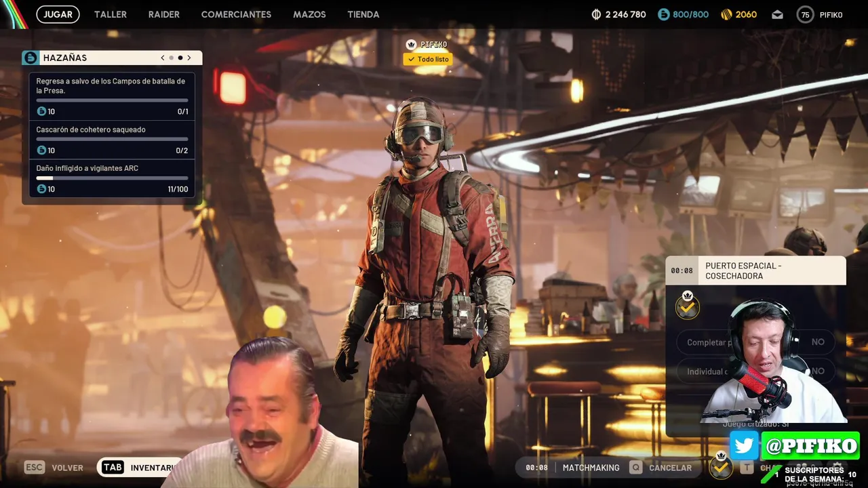Open the TIENDA tab
This screenshot has height=488, width=868.
pos(363,14)
